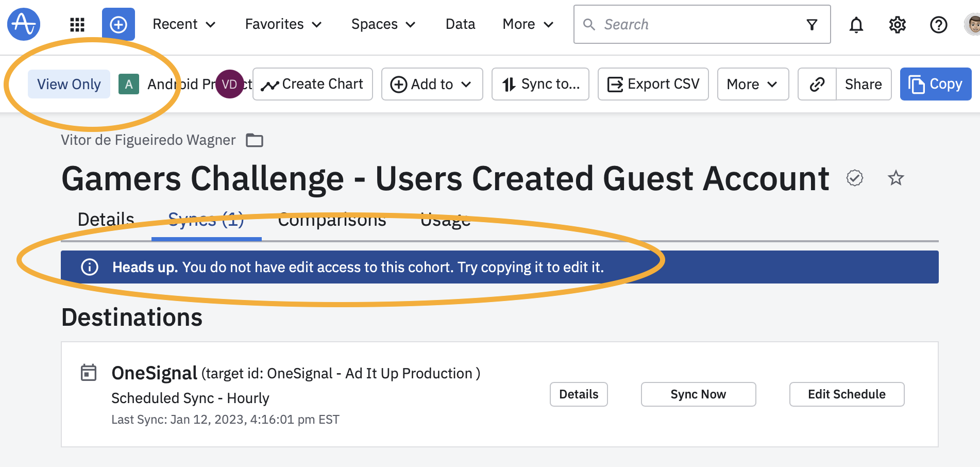Screen dimensions: 980x467
Task: Open the settings gear icon
Action: (897, 24)
